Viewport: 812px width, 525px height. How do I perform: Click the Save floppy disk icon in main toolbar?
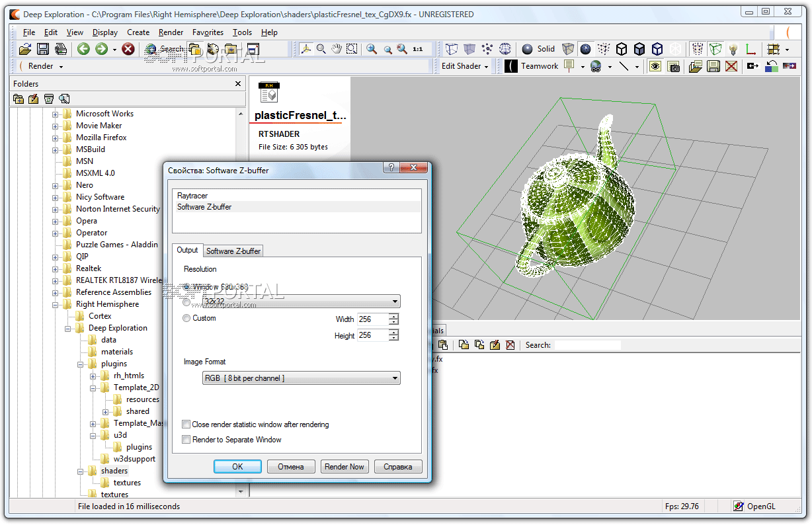click(x=43, y=49)
